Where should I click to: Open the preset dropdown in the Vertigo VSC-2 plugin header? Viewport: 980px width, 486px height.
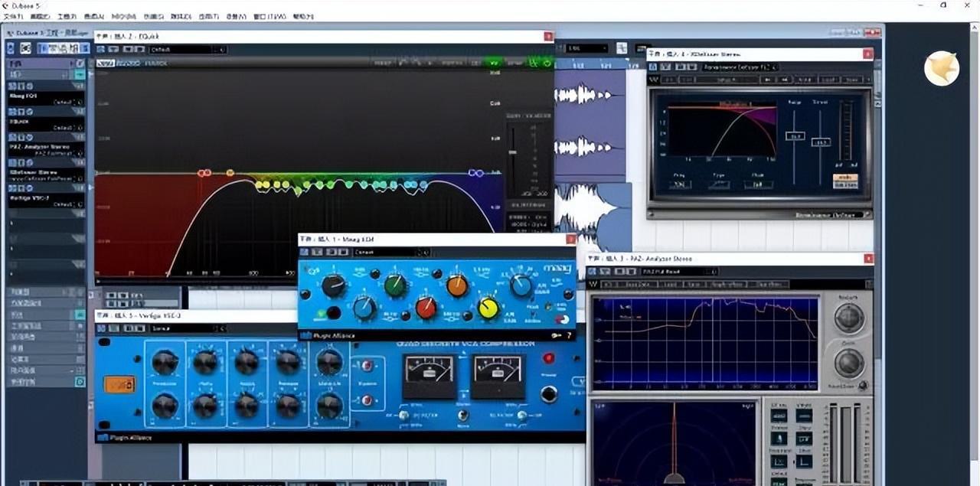click(188, 328)
